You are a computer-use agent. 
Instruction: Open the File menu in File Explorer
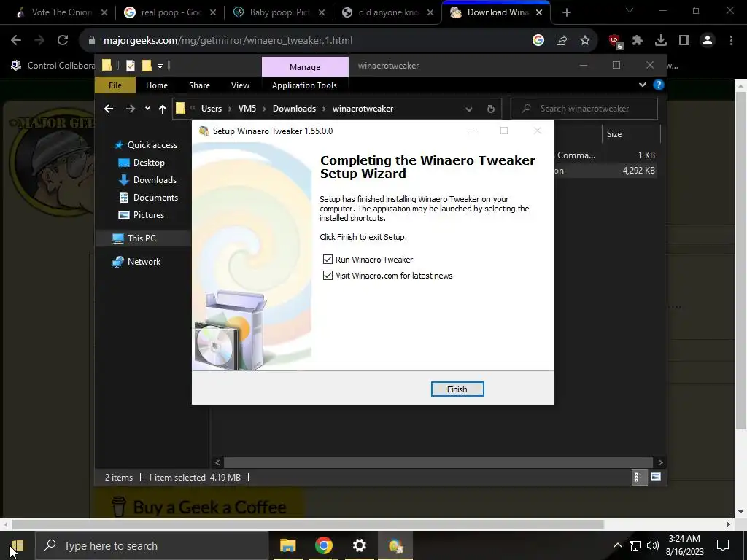(115, 85)
